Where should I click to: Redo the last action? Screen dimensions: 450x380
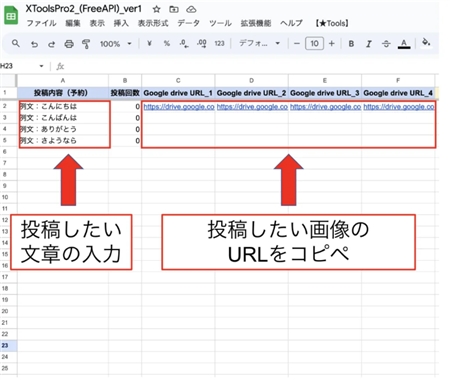point(51,44)
